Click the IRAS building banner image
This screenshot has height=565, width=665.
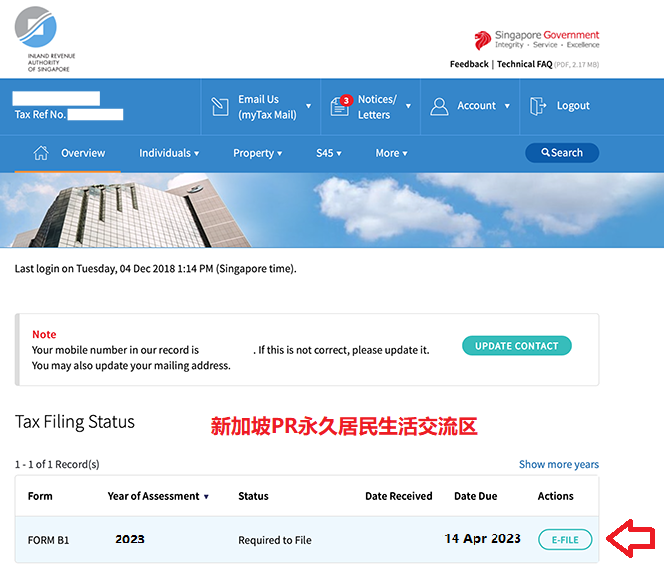pos(332,210)
